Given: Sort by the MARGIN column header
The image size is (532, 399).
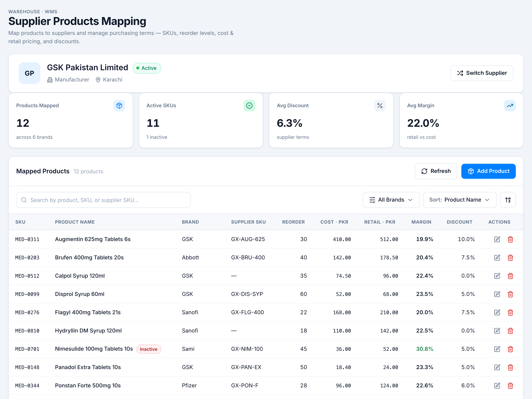Looking at the screenshot, I should click(421, 222).
